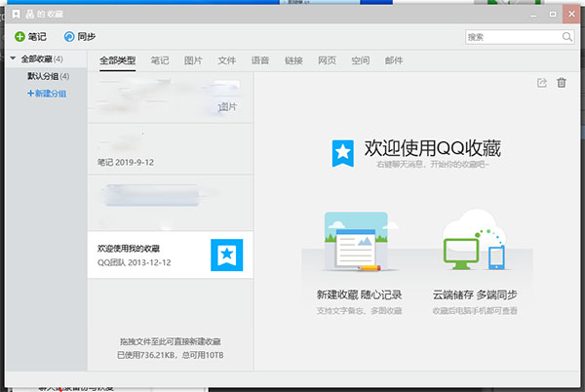The height and width of the screenshot is (392, 585).
Task: Click the share/export icon in detail pane
Action: [542, 83]
